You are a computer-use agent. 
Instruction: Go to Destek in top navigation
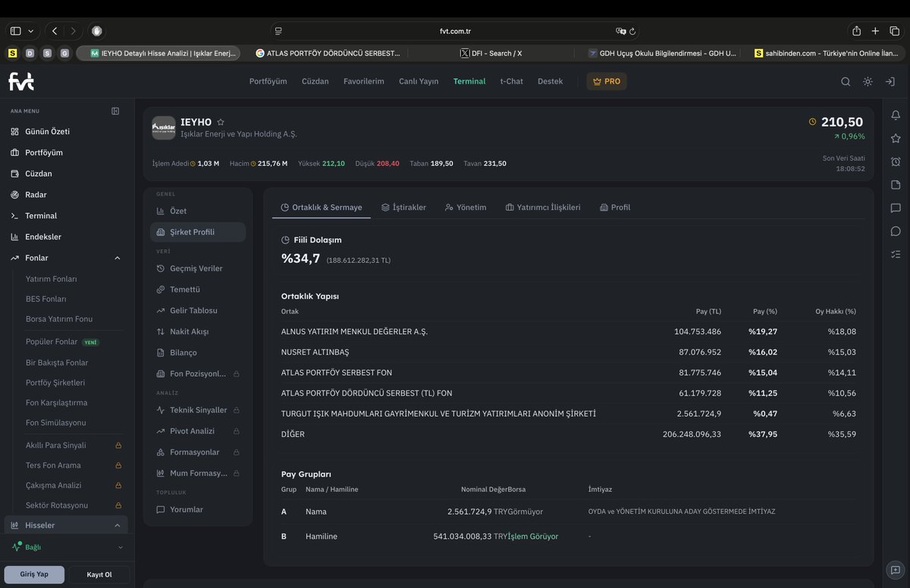click(x=551, y=81)
